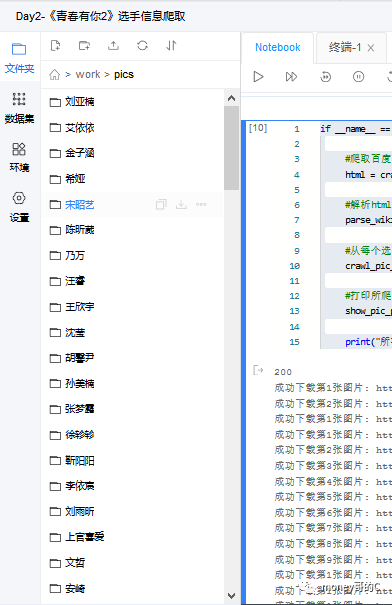Run the current cell

(x=258, y=77)
